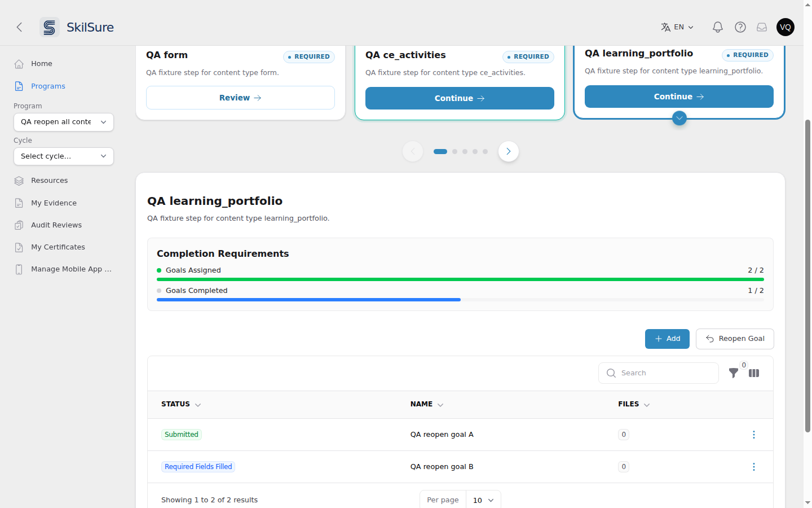Collapse the learning_portfolio card chevron circle
The width and height of the screenshot is (812, 508).
point(679,118)
